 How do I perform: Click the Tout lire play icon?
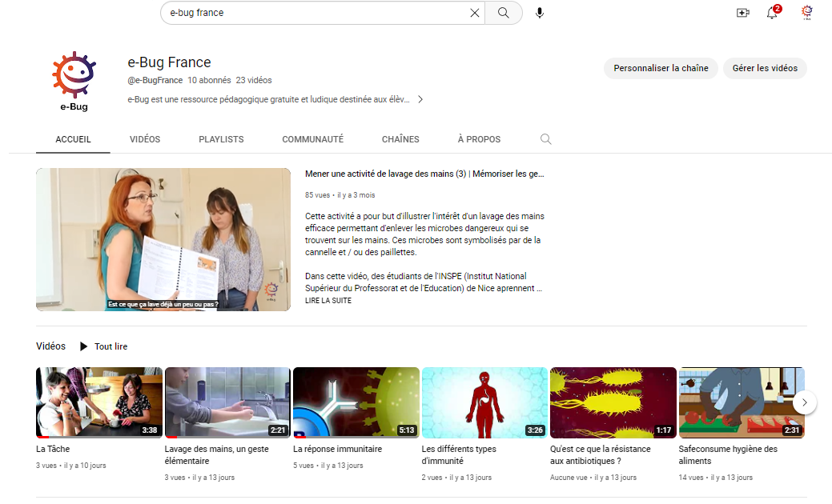point(84,346)
